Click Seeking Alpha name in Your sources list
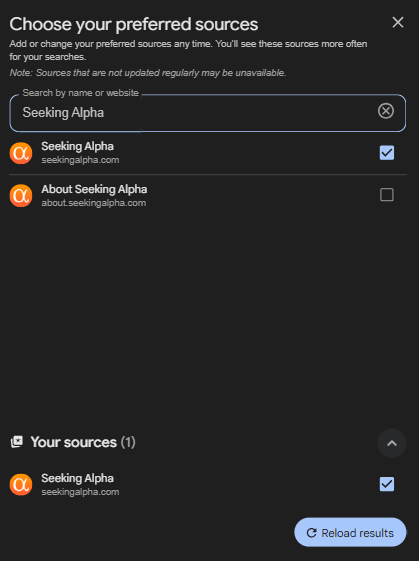This screenshot has height=561, width=419. 77,478
